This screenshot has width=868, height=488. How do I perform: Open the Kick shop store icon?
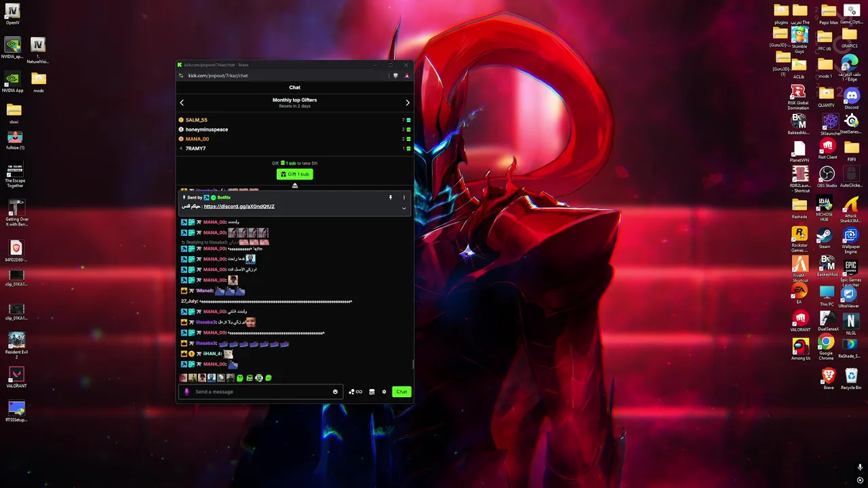pos(372,392)
